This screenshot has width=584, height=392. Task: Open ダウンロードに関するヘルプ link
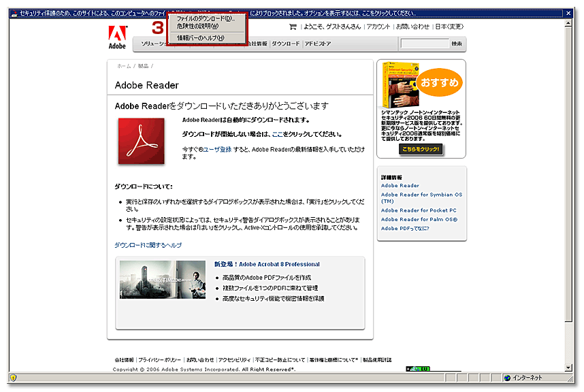click(x=148, y=245)
